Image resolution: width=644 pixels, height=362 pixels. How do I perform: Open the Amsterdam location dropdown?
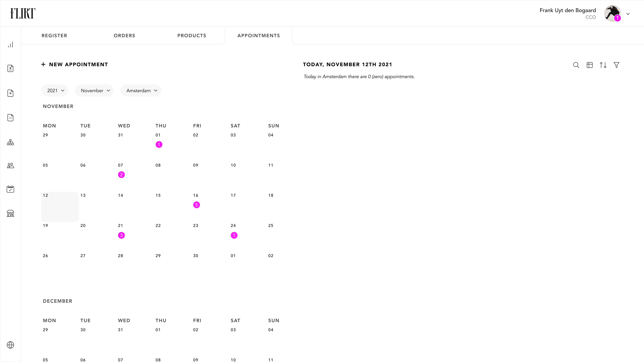click(141, 90)
